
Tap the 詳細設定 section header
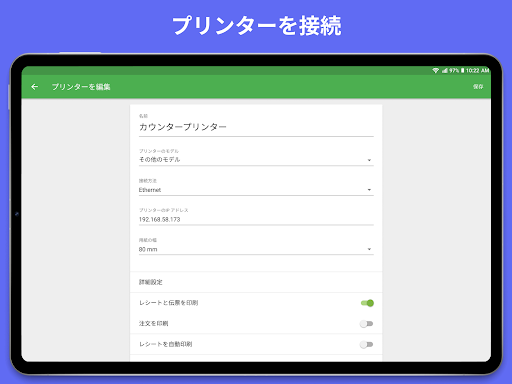(151, 282)
